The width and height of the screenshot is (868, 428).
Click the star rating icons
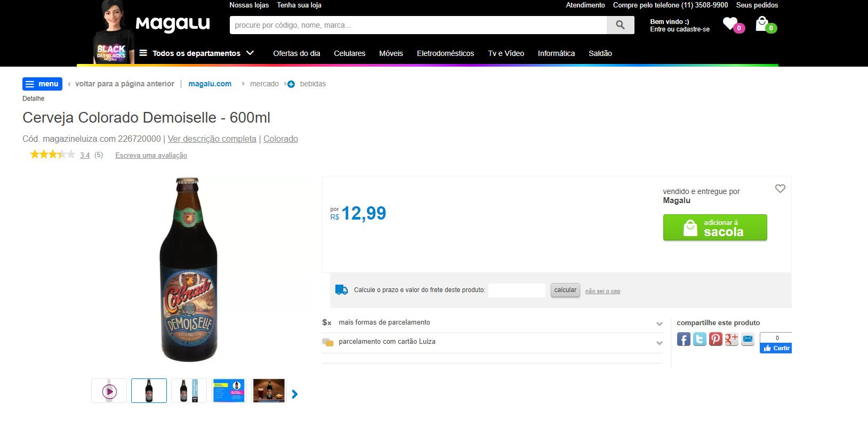point(53,155)
